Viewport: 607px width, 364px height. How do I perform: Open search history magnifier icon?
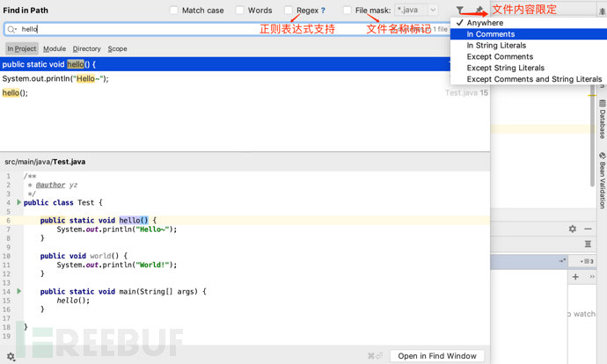point(12,29)
